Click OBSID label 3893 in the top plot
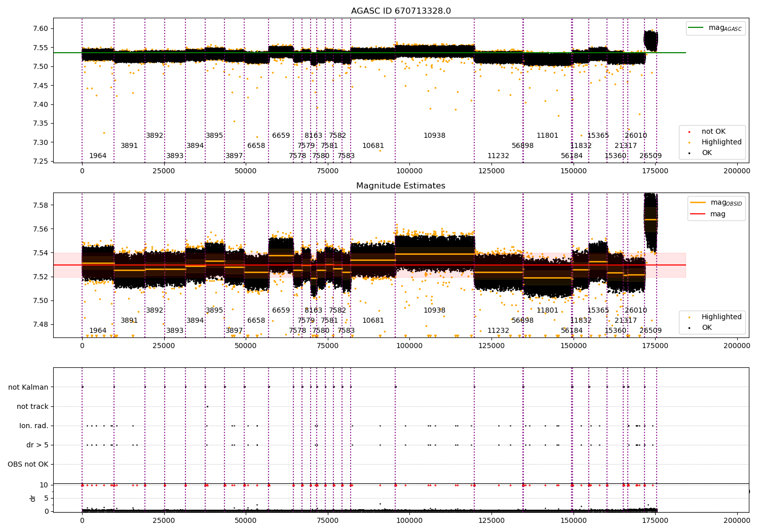 (x=175, y=156)
